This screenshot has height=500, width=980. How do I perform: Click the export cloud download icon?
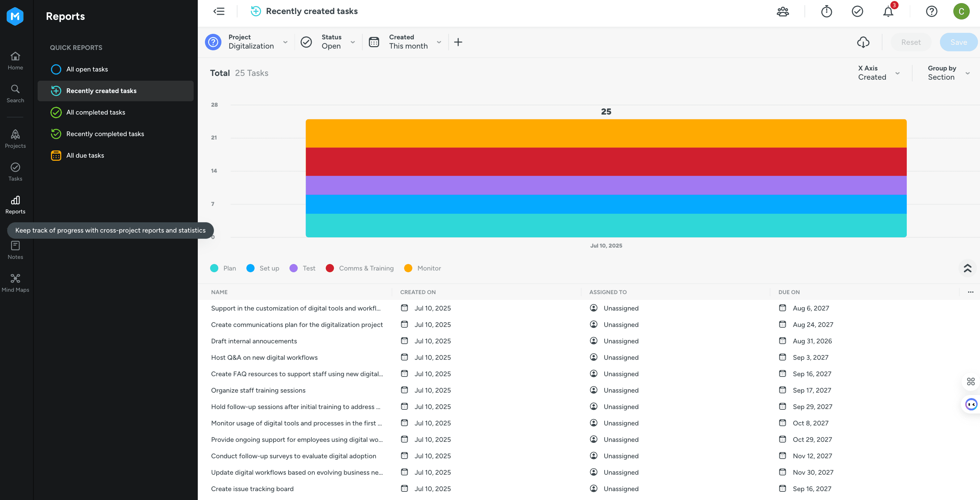click(x=863, y=42)
